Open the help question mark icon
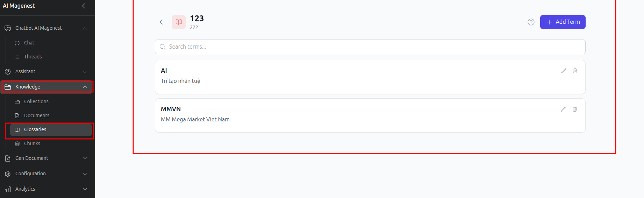This screenshot has width=644, height=198. click(x=531, y=22)
